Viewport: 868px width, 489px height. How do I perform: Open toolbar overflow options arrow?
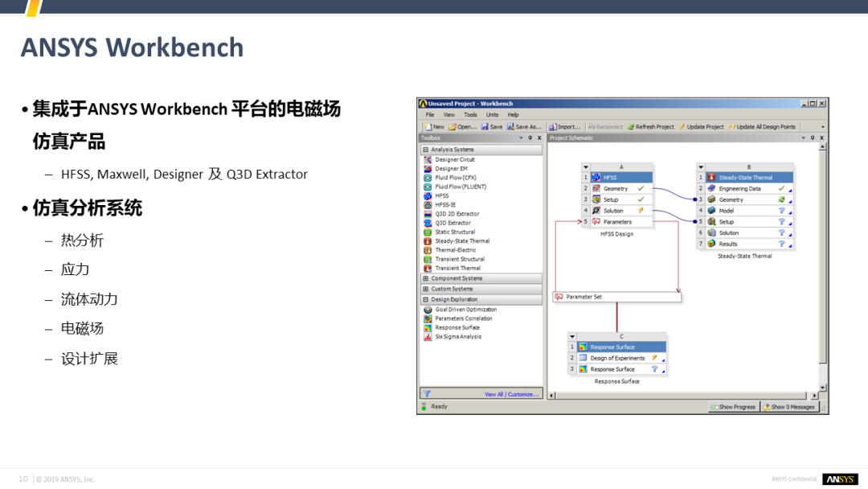[x=823, y=127]
